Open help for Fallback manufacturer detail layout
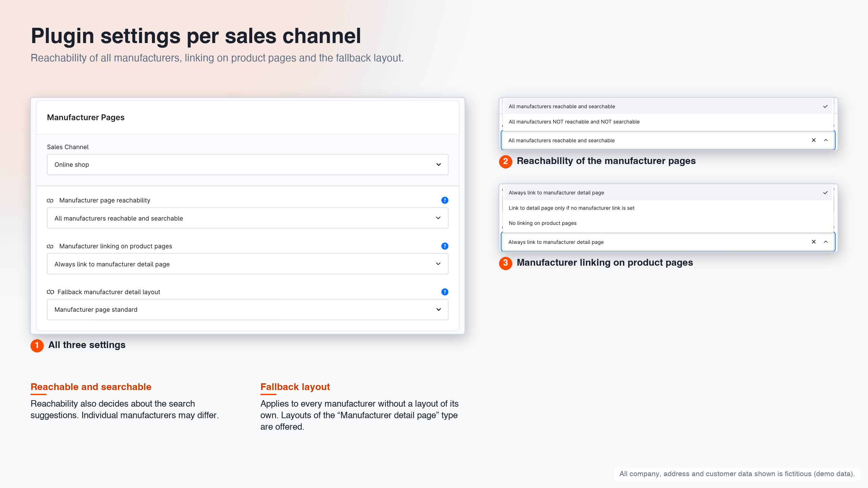This screenshot has height=488, width=868. [x=445, y=292]
